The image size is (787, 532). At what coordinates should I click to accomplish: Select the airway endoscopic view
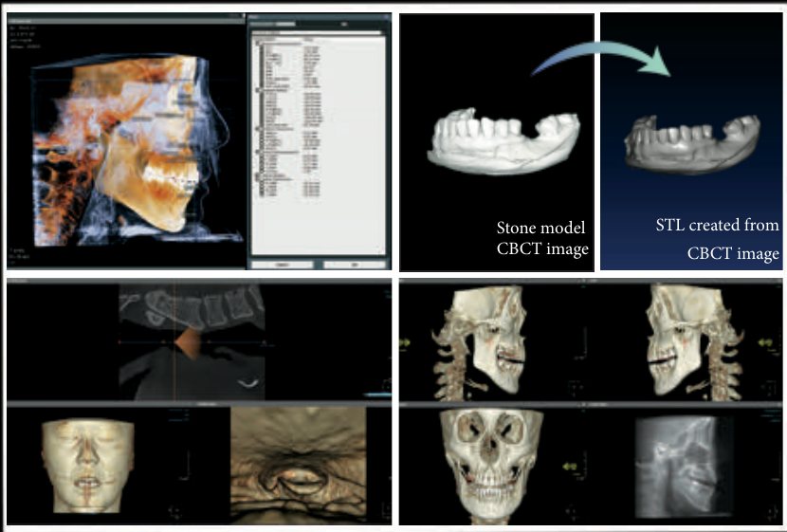pyautogui.click(x=298, y=467)
